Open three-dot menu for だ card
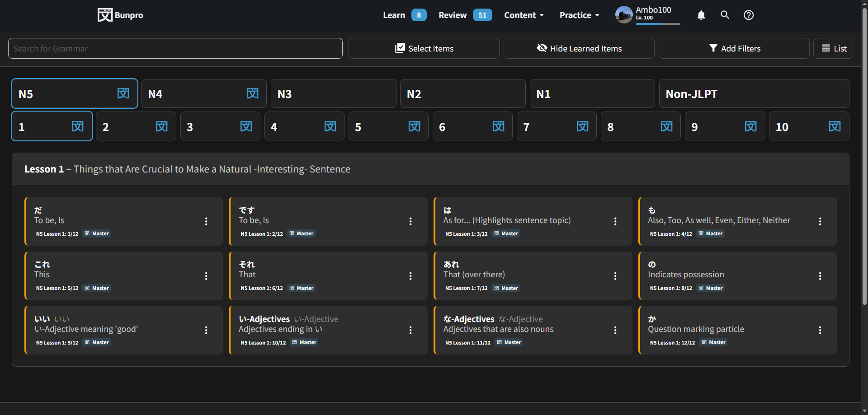868x415 pixels. coord(206,221)
